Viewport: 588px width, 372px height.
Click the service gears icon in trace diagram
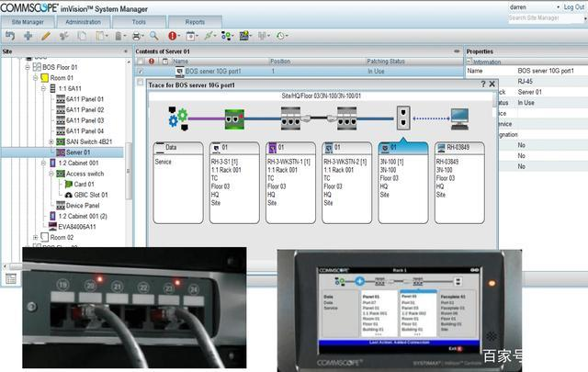177,118
